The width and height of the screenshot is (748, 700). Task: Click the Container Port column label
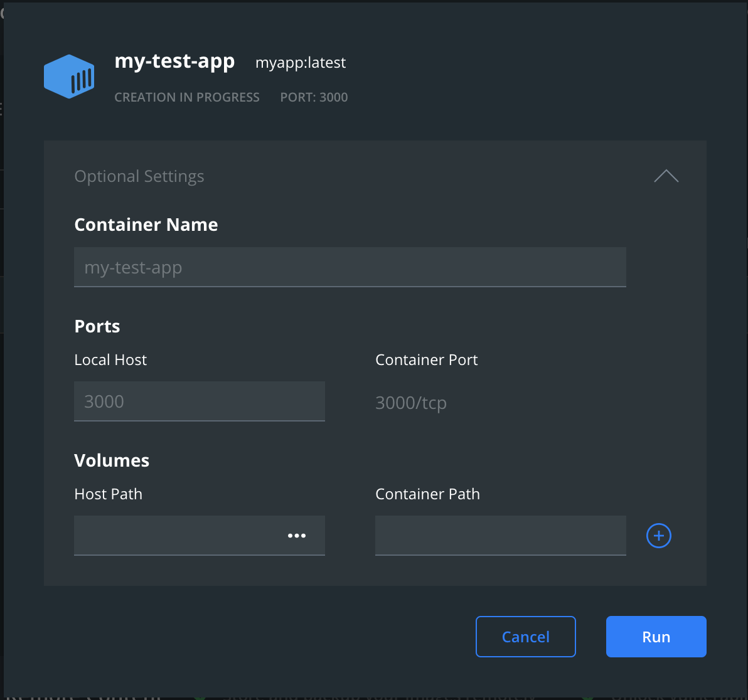point(427,360)
